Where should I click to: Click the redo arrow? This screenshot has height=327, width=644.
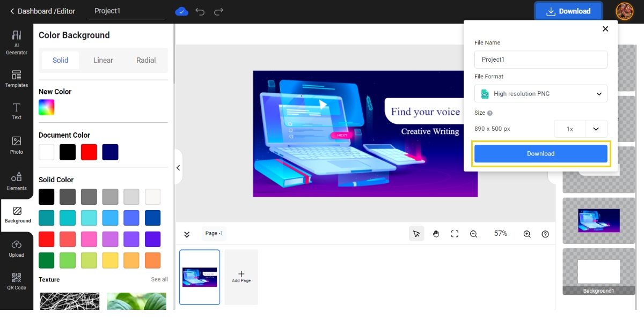pyautogui.click(x=218, y=11)
